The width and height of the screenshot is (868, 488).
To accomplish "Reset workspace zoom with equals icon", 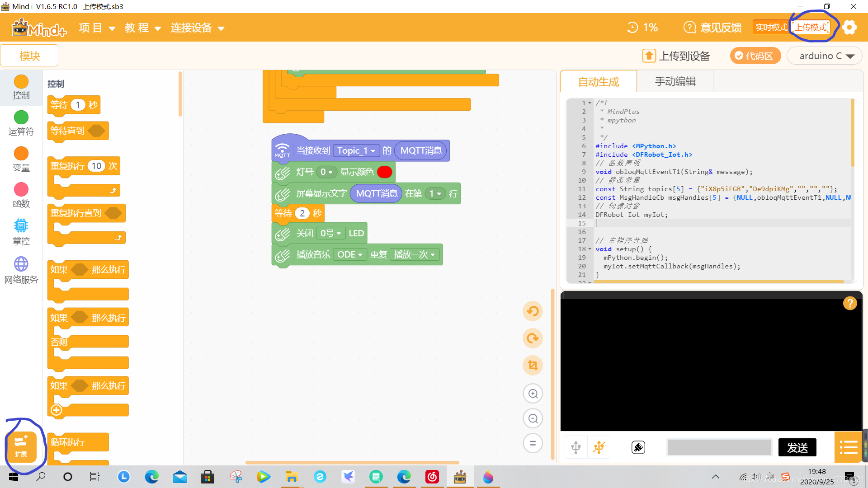I will [533, 443].
